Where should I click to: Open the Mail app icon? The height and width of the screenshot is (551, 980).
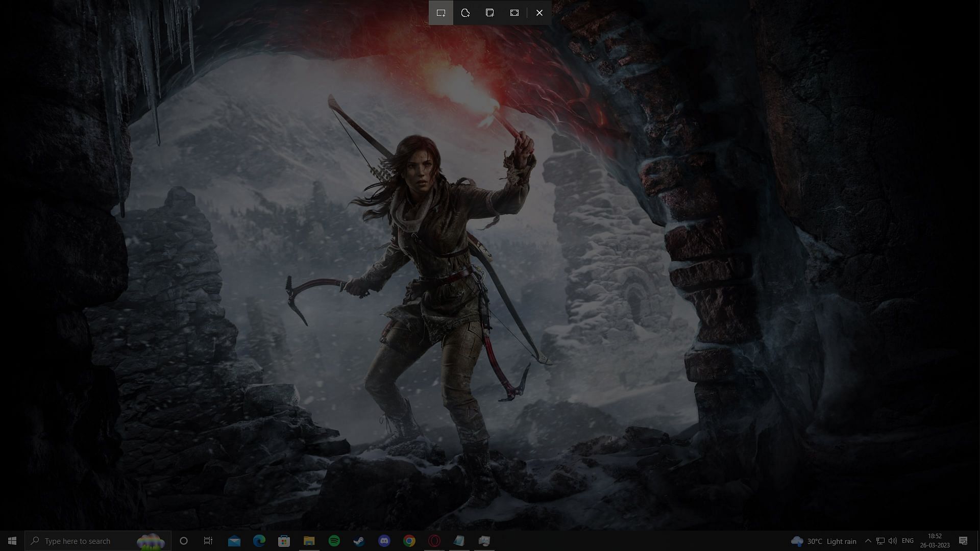[x=234, y=541]
